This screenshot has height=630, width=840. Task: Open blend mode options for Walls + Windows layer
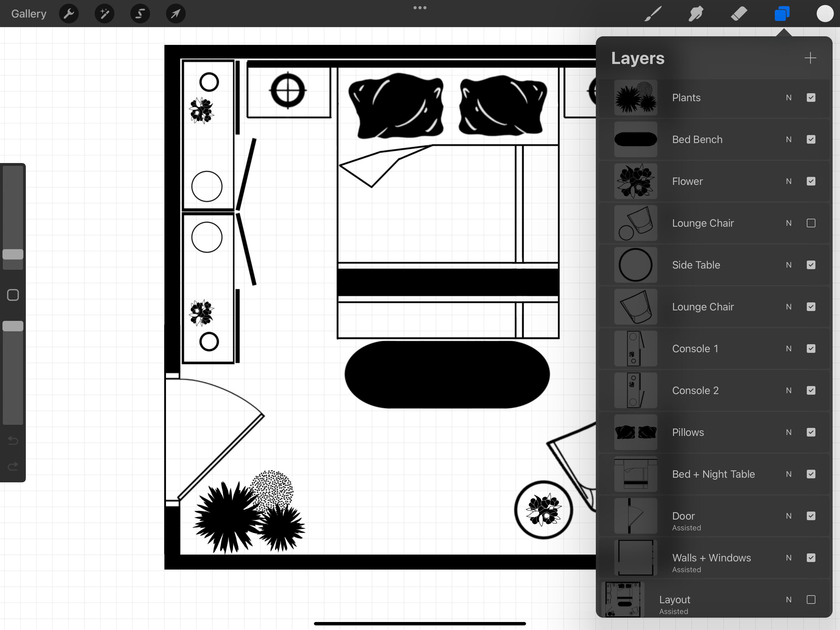click(789, 558)
